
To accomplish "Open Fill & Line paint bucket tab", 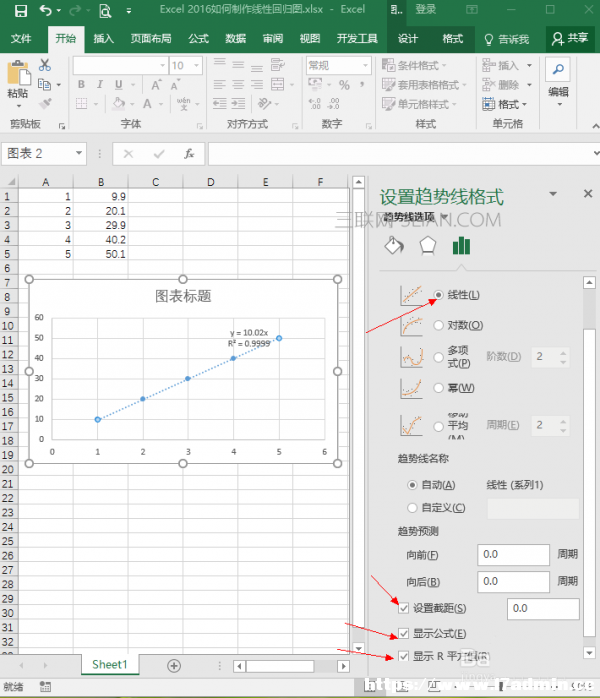I will [x=393, y=246].
